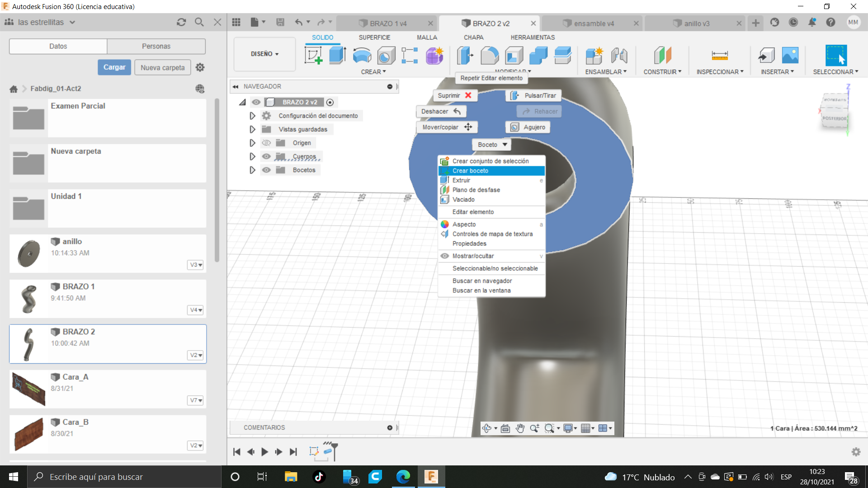Switch to the SUPERFICIE ribbon tab
The height and width of the screenshot is (488, 868).
[x=374, y=38]
